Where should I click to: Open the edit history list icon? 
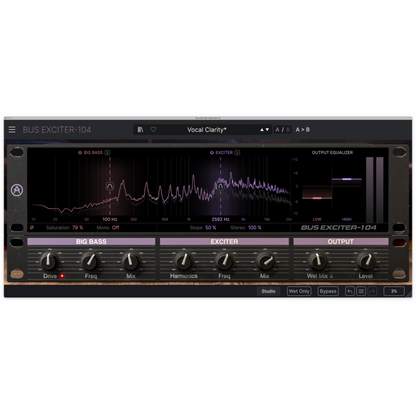(361, 291)
